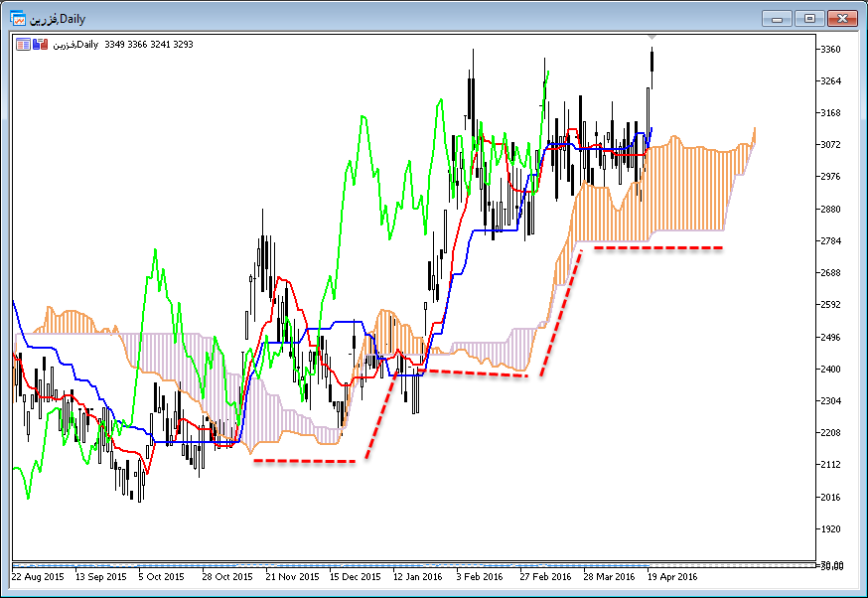Click the 12 Jan 2016 date label
The width and height of the screenshot is (868, 598).
point(417,576)
